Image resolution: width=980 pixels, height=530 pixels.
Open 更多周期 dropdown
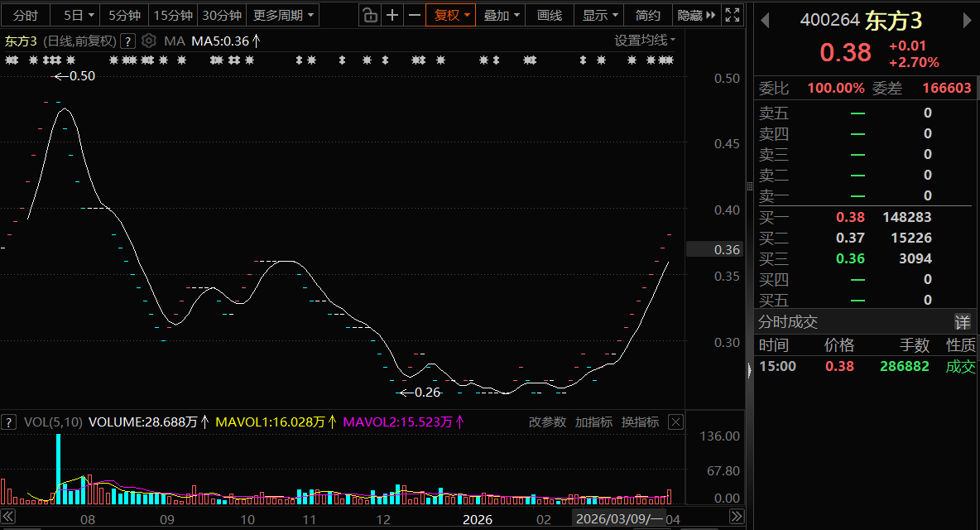tap(283, 15)
